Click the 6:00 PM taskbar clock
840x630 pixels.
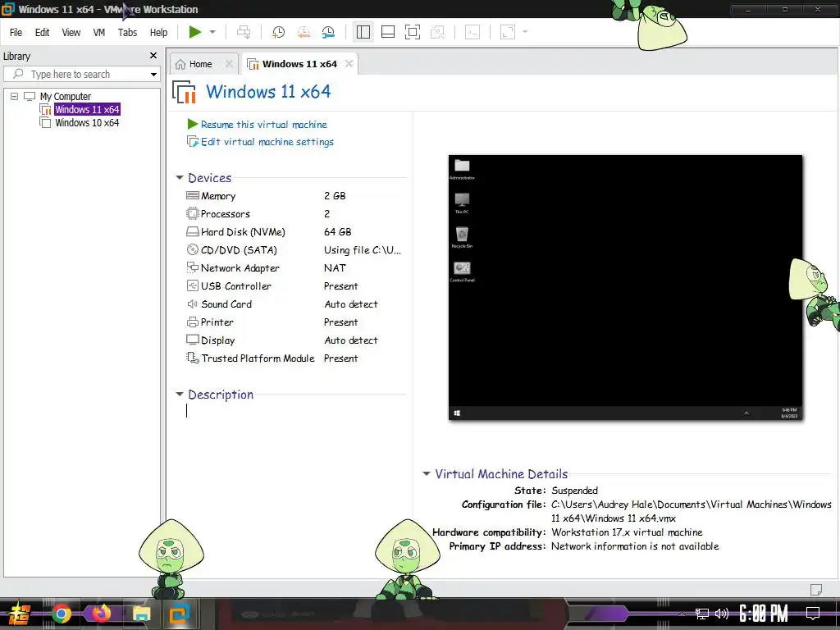tap(764, 614)
